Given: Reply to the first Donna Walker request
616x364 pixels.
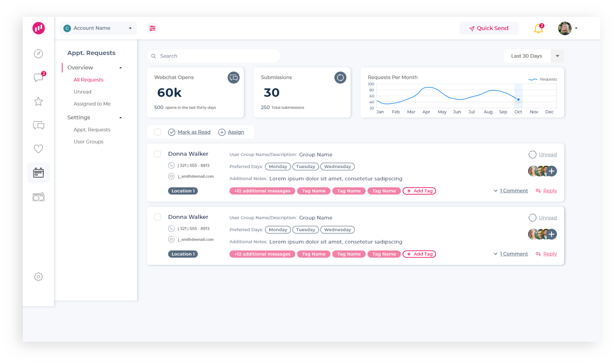Looking at the screenshot, I should point(550,190).
